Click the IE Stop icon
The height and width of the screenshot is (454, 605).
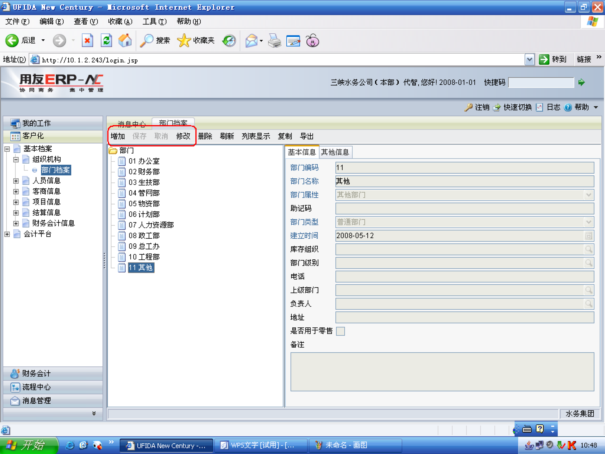[88, 40]
